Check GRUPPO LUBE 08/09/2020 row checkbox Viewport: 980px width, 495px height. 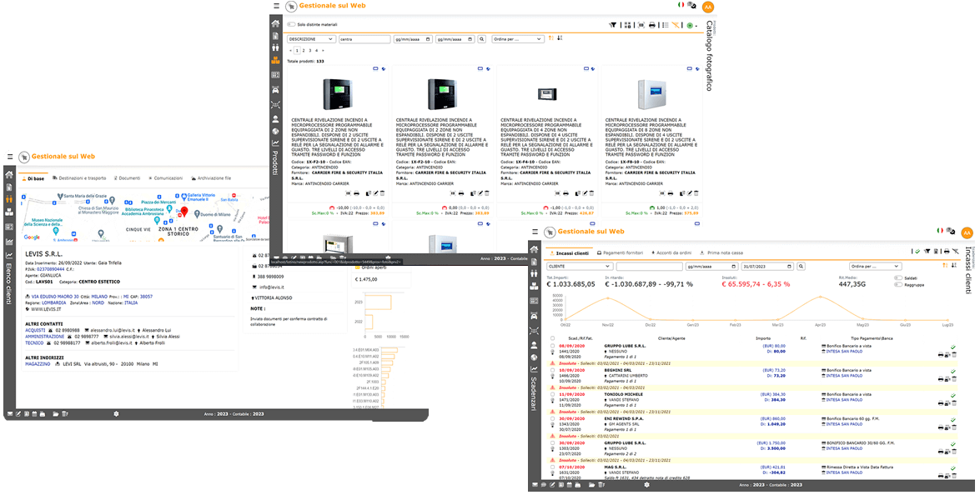[552, 346]
